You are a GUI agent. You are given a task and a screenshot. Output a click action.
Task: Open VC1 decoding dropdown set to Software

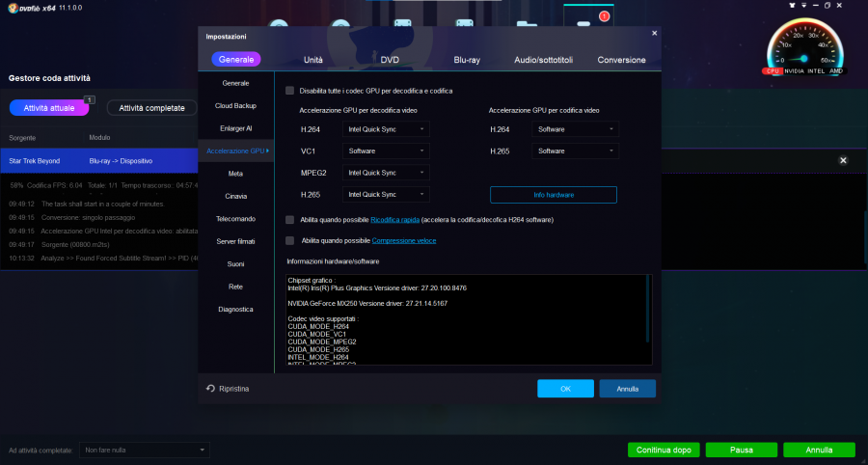[386, 150]
